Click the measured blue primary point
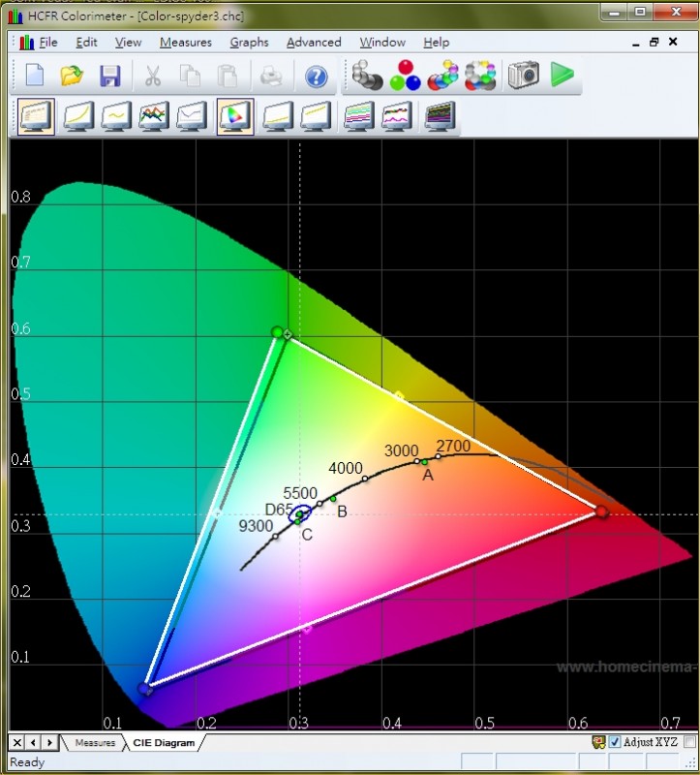 click(x=144, y=688)
